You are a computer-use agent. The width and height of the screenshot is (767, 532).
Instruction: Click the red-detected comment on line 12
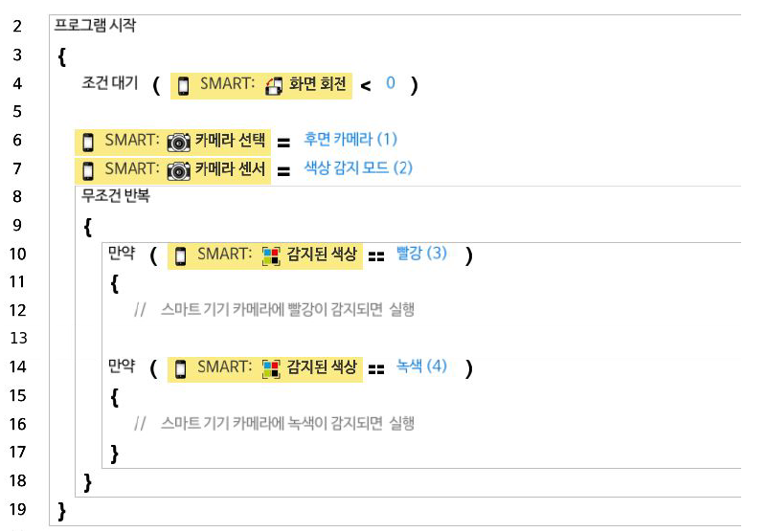tap(274, 310)
